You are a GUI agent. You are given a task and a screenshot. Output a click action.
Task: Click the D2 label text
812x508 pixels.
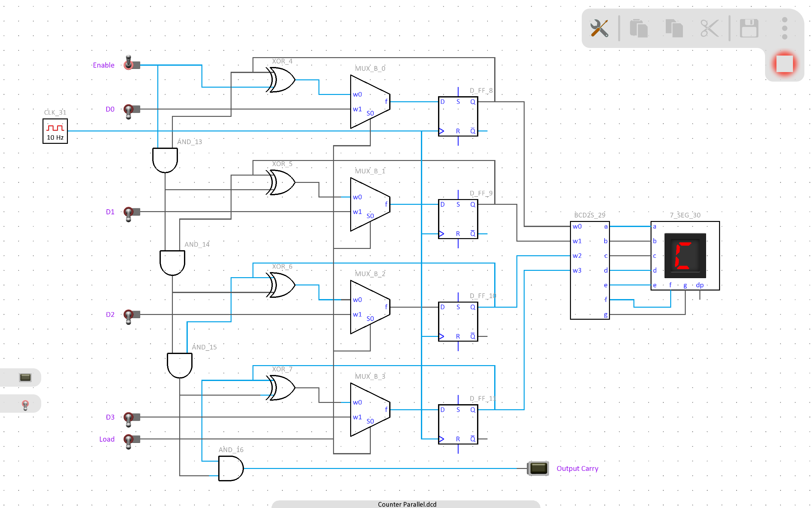tap(110, 314)
